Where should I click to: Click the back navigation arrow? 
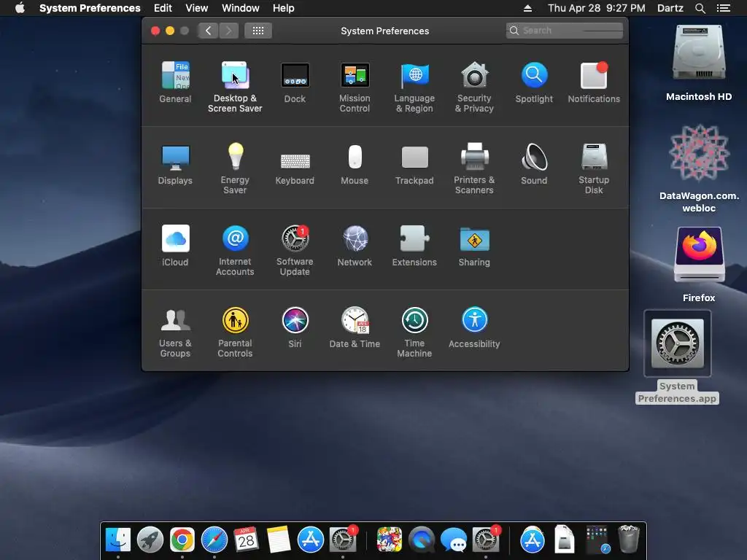tap(208, 31)
